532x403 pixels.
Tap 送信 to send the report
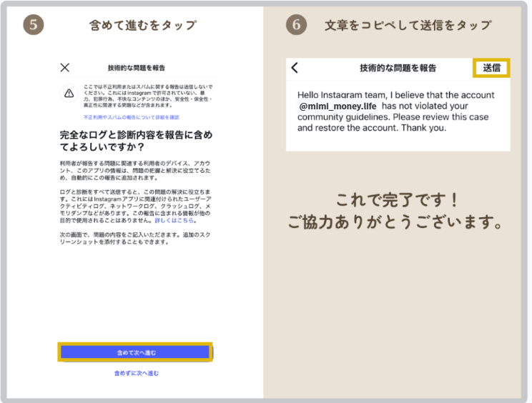pyautogui.click(x=491, y=68)
